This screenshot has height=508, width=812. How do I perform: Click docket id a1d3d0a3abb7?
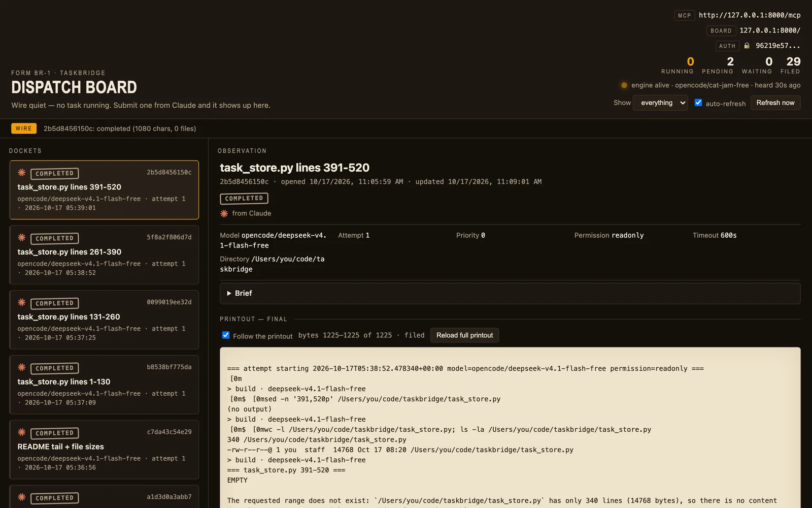click(x=169, y=497)
